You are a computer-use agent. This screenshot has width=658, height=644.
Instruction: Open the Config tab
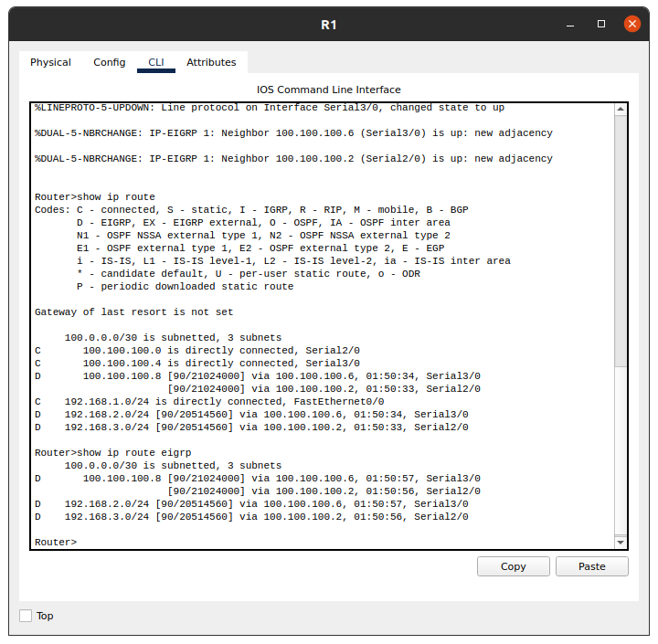[109, 62]
